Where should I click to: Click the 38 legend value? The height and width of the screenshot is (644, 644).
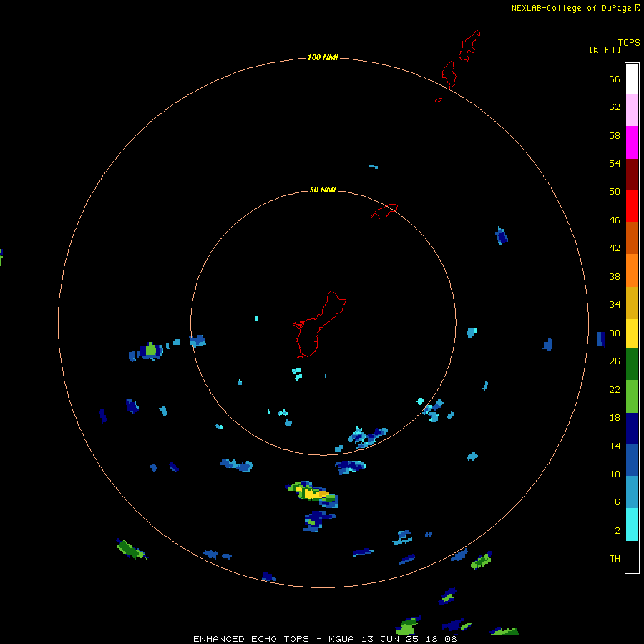(615, 276)
